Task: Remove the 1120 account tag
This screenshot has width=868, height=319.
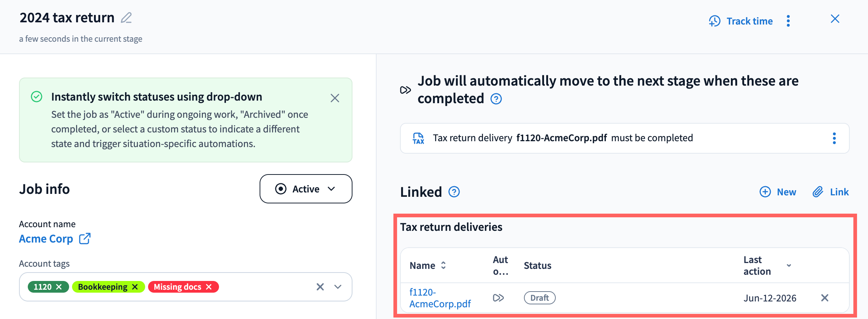Action: (x=59, y=287)
